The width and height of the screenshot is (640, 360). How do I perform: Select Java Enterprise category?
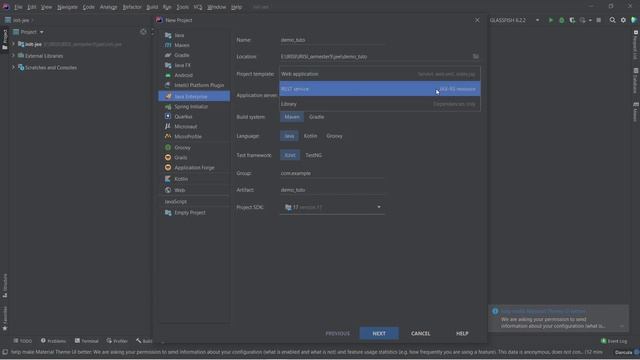(x=194, y=96)
